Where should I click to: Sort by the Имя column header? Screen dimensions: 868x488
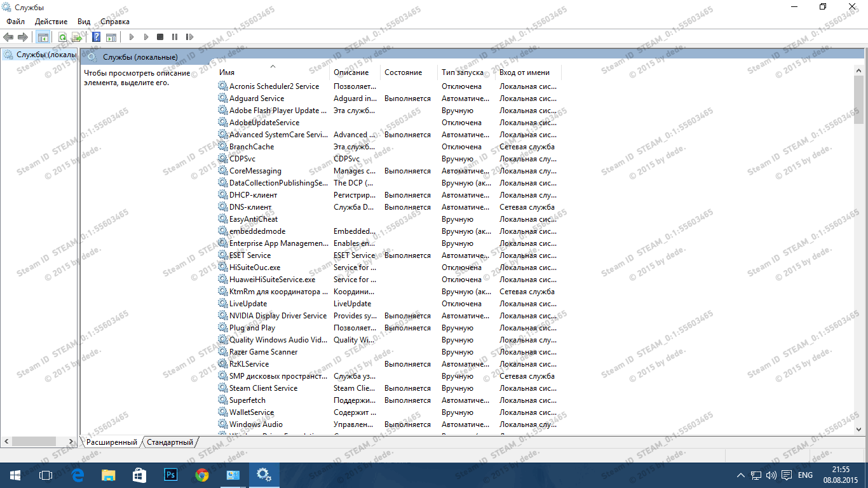273,72
